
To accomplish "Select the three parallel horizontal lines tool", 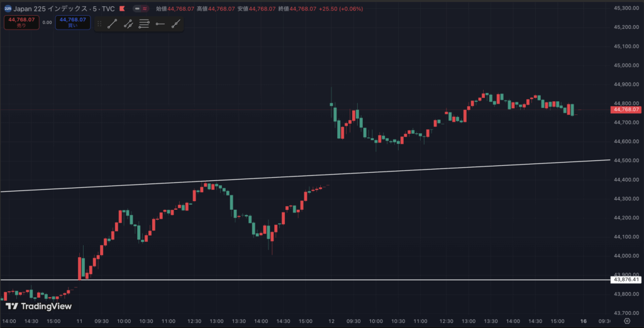I will [144, 23].
